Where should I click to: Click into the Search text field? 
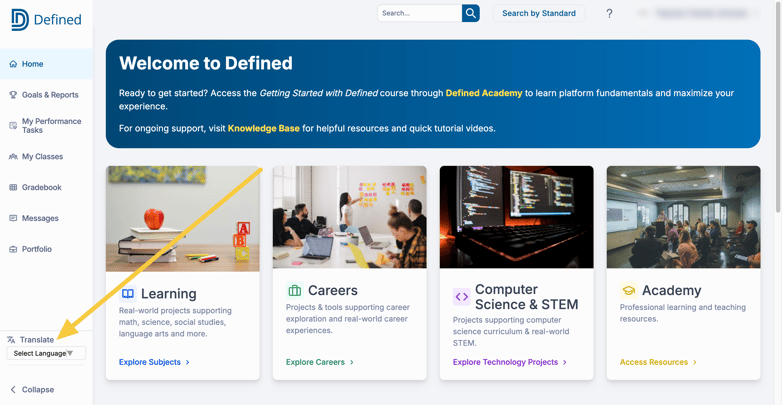(x=419, y=13)
